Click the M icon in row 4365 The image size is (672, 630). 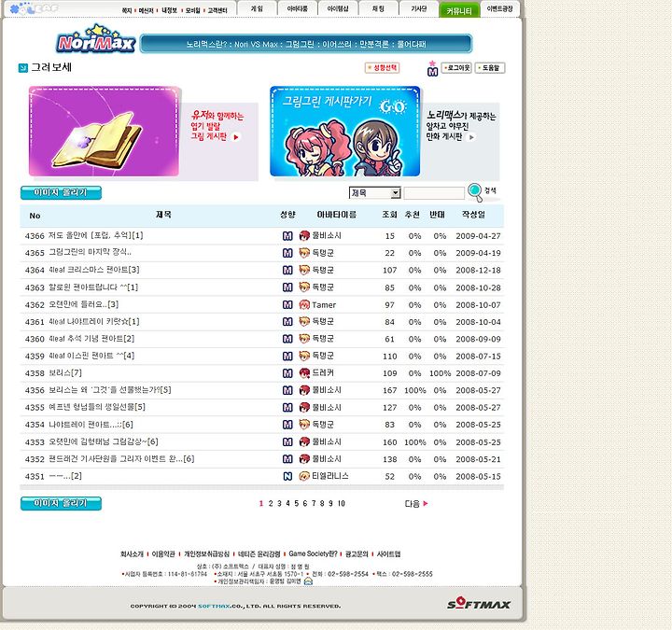(x=287, y=253)
